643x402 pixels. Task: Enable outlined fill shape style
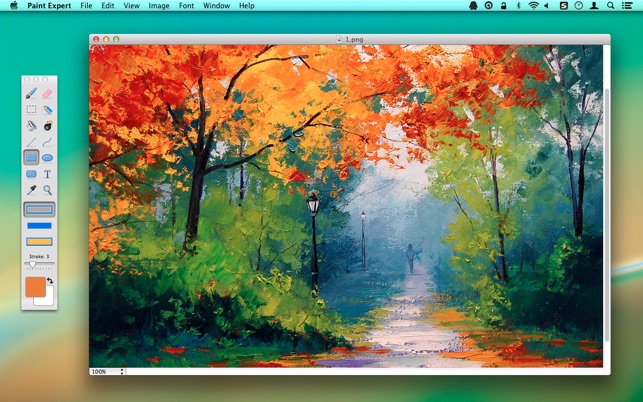[x=39, y=242]
